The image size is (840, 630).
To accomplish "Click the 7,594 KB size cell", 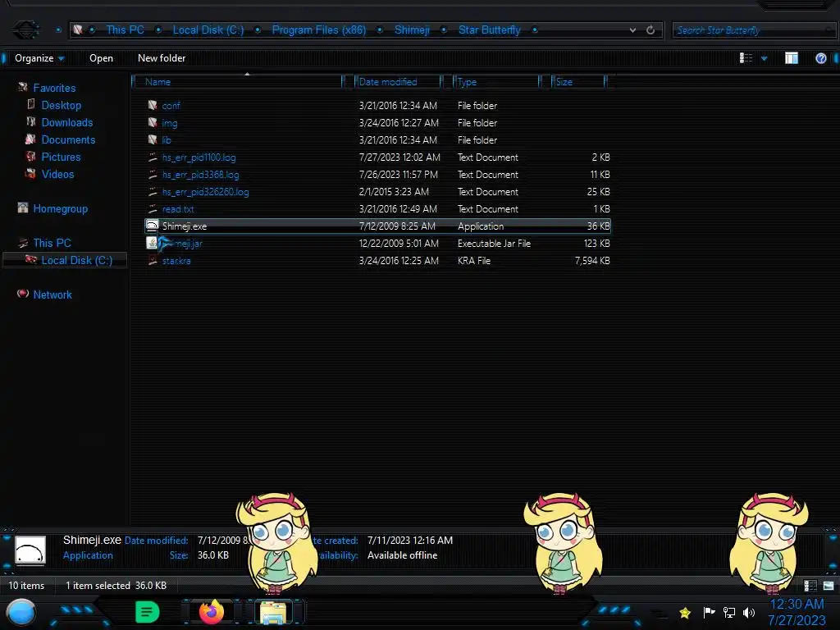I will click(x=592, y=260).
